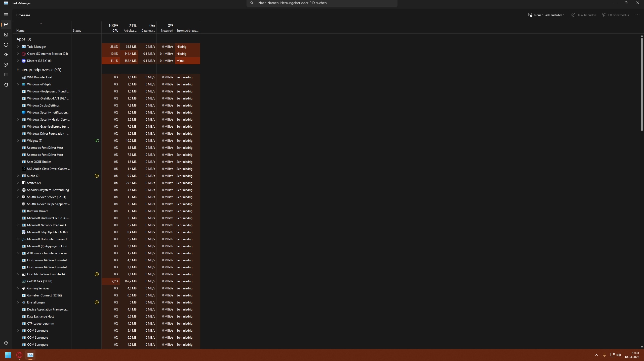Expand the Widgets (7) process group
The height and width of the screenshot is (361, 644).
[18, 141]
